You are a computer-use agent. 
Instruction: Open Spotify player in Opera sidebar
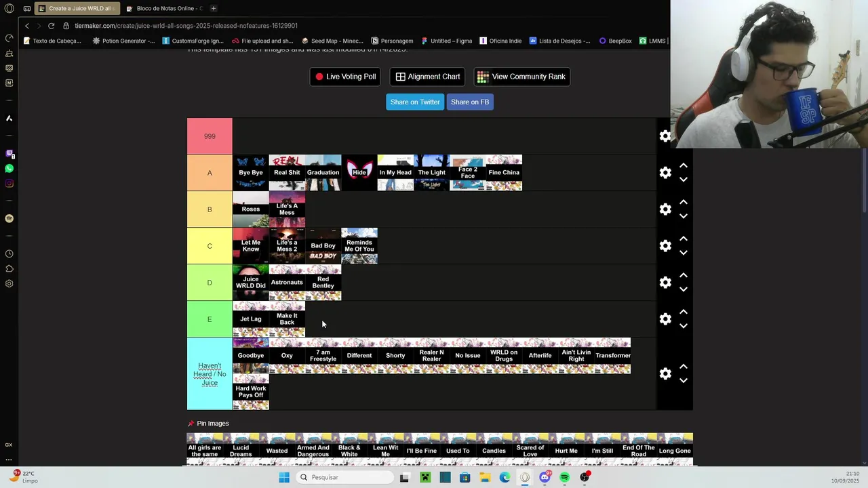click(9, 218)
